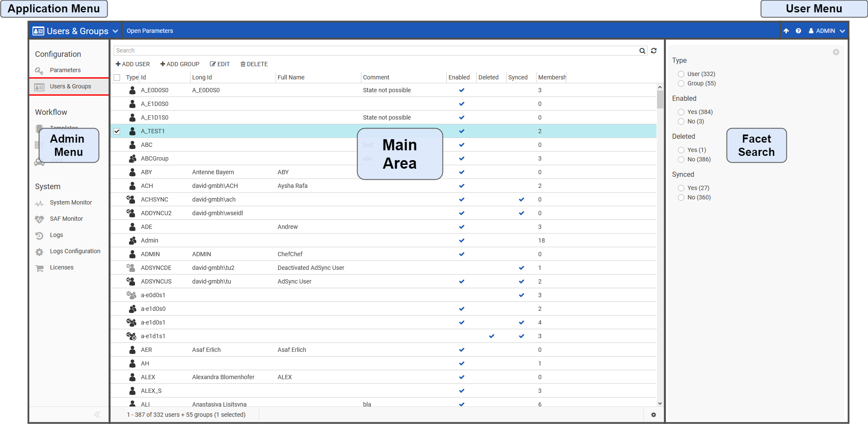Click the DELETE button
Screen dimensions: 868x424
[x=254, y=64]
